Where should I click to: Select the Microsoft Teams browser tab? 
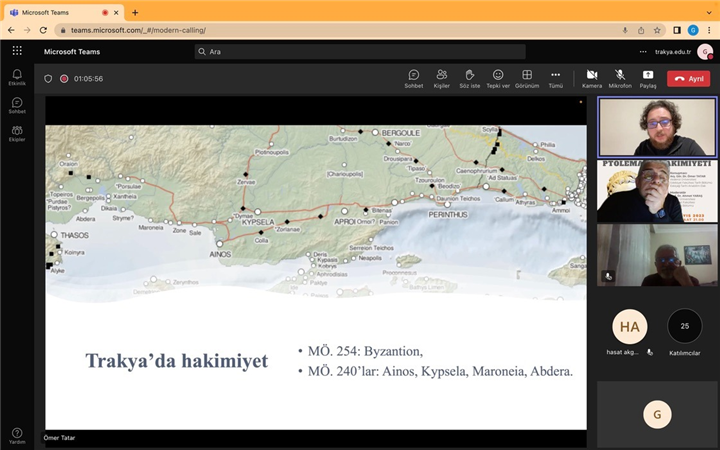(x=63, y=13)
